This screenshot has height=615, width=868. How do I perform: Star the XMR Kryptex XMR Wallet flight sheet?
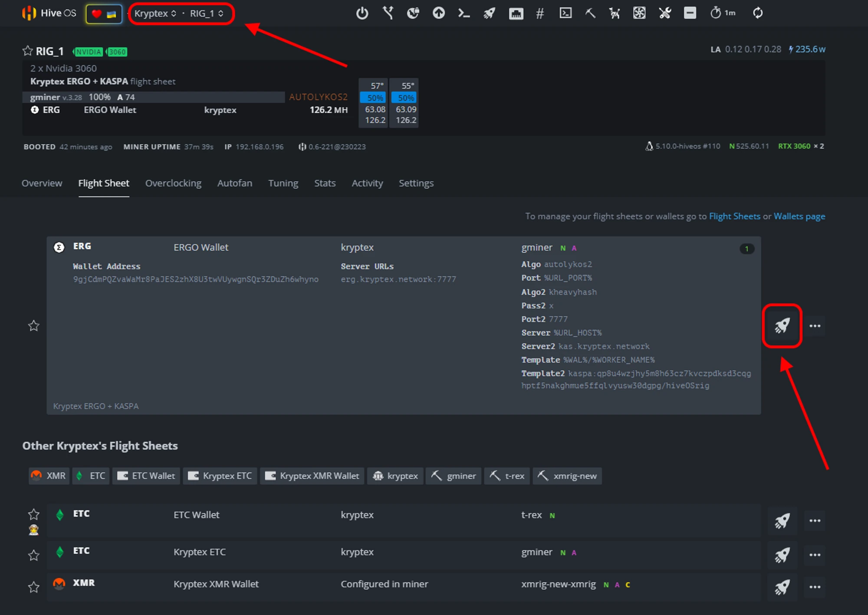click(x=33, y=587)
